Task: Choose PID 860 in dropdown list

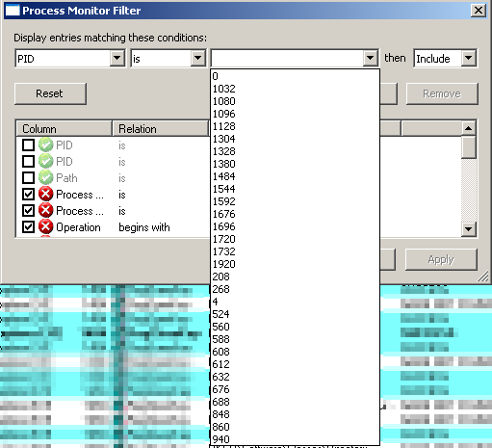Action: [295, 427]
